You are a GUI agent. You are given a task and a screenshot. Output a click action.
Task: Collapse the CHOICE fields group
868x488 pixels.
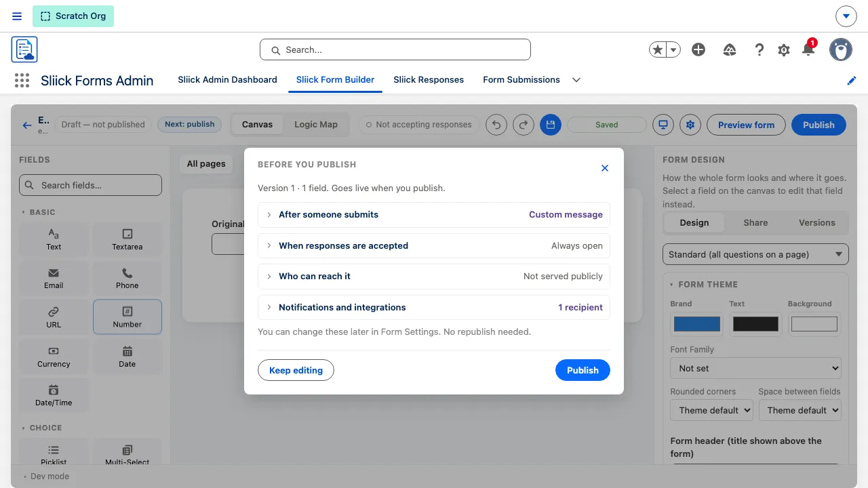[41, 428]
